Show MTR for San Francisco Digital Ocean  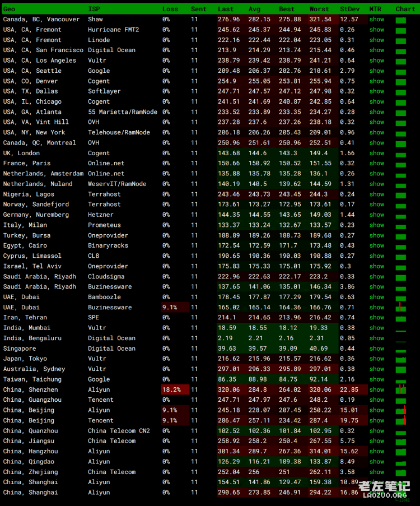click(x=377, y=50)
